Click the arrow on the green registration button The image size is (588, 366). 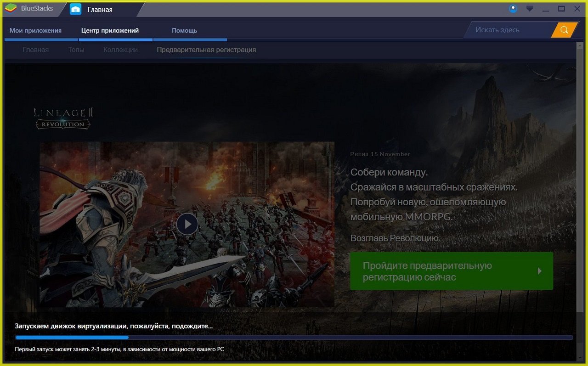pos(540,271)
